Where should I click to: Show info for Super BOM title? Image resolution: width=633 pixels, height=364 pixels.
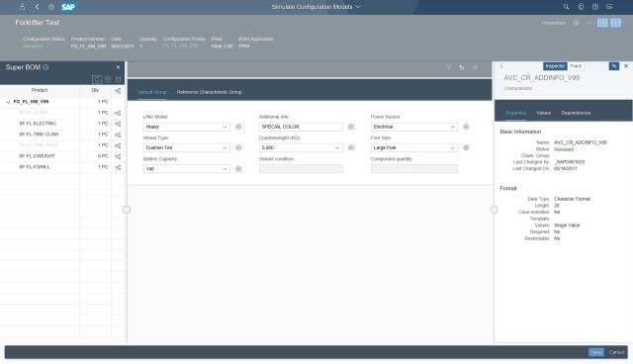click(45, 67)
